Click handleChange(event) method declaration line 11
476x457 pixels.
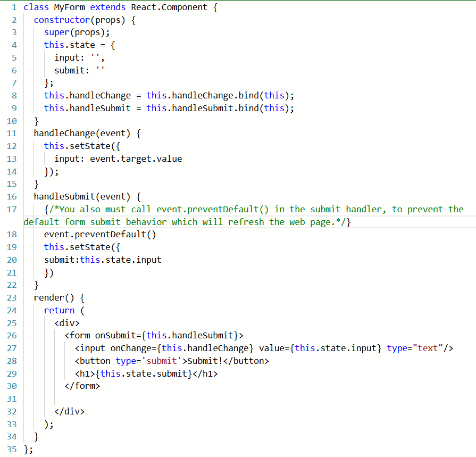[x=82, y=134]
